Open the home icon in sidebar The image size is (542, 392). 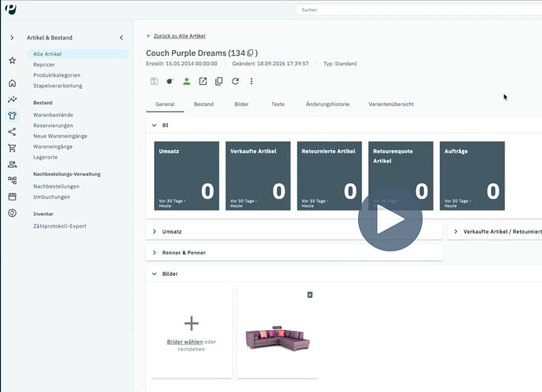coord(12,83)
